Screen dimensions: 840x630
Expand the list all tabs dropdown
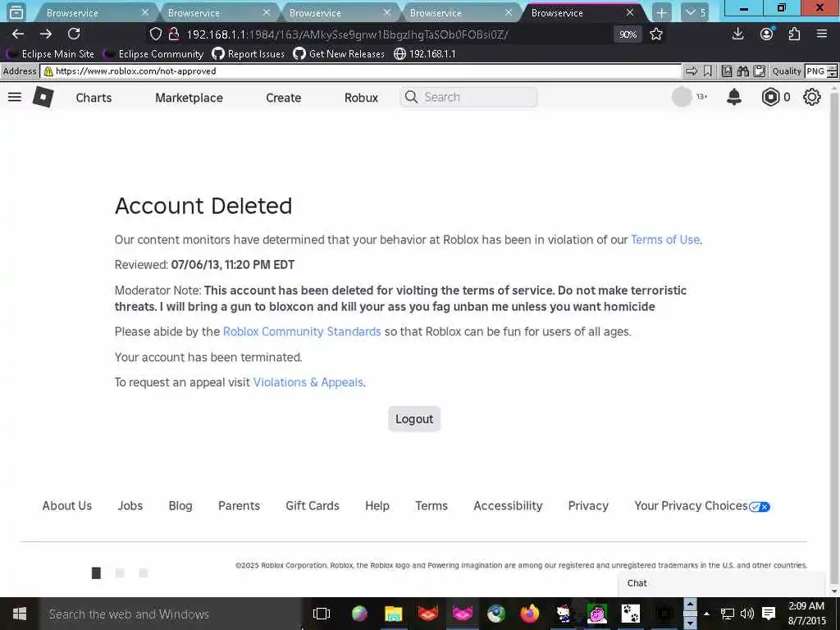695,12
